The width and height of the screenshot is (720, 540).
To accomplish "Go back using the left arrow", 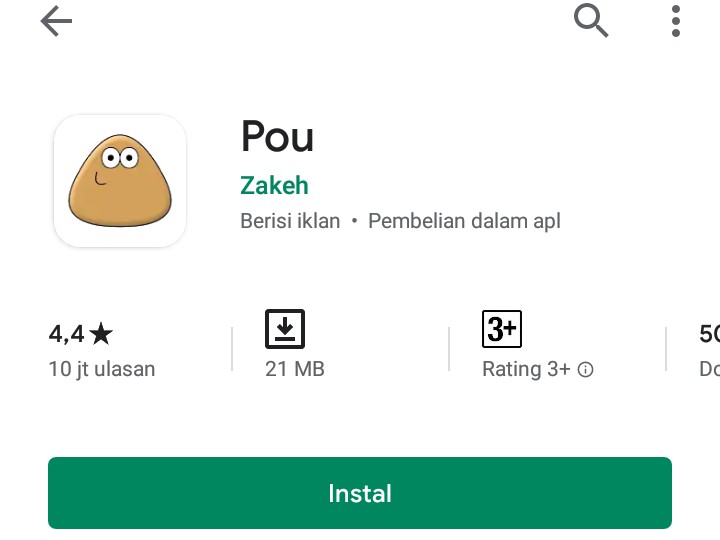I will 56,21.
